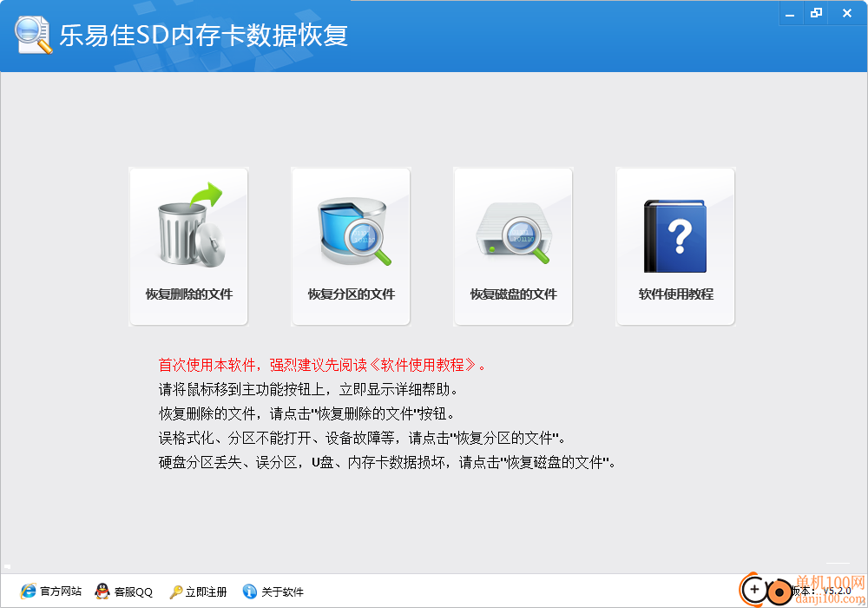Screen dimensions: 868x608
Task: Click 软件使用教程 button label
Action: [x=675, y=294]
